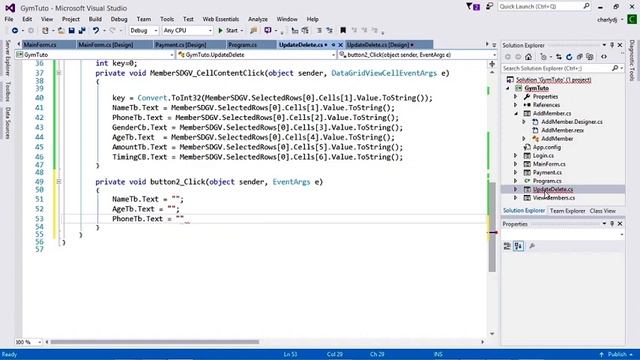Click the editor horizontal scrollbar thumb

[x=154, y=342]
